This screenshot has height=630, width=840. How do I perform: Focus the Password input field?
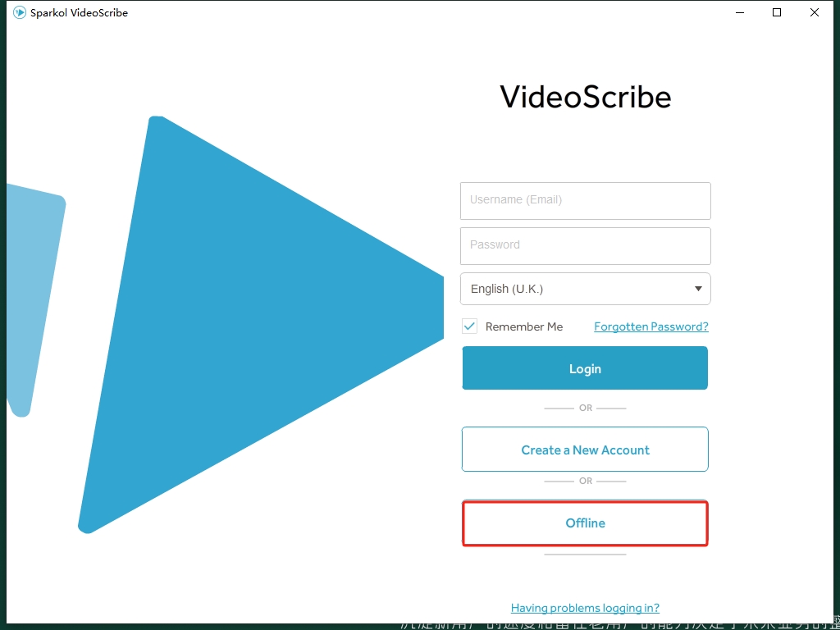click(585, 246)
